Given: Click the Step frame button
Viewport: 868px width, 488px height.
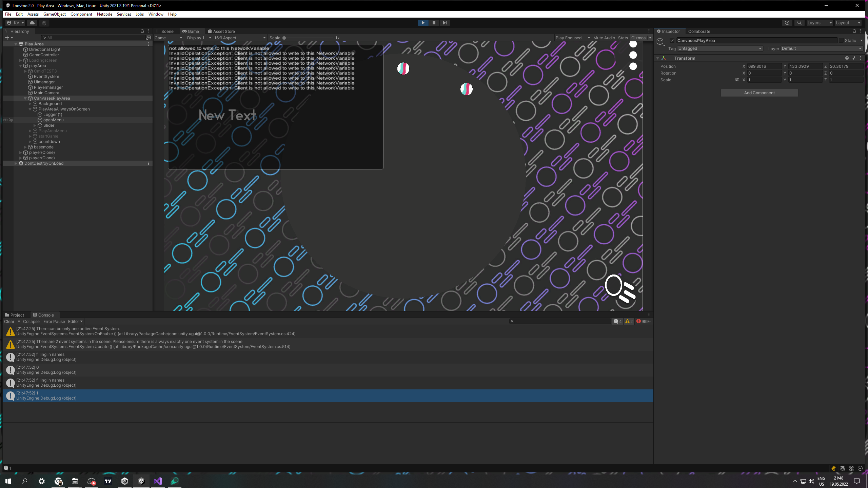Looking at the screenshot, I should 445,23.
